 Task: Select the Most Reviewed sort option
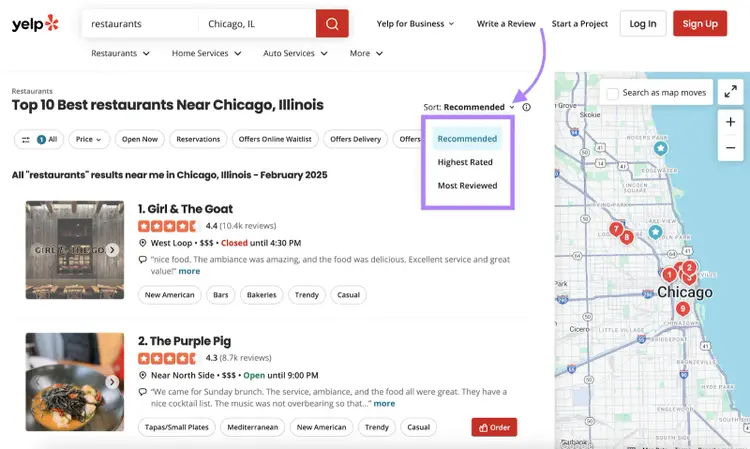pyautogui.click(x=467, y=186)
